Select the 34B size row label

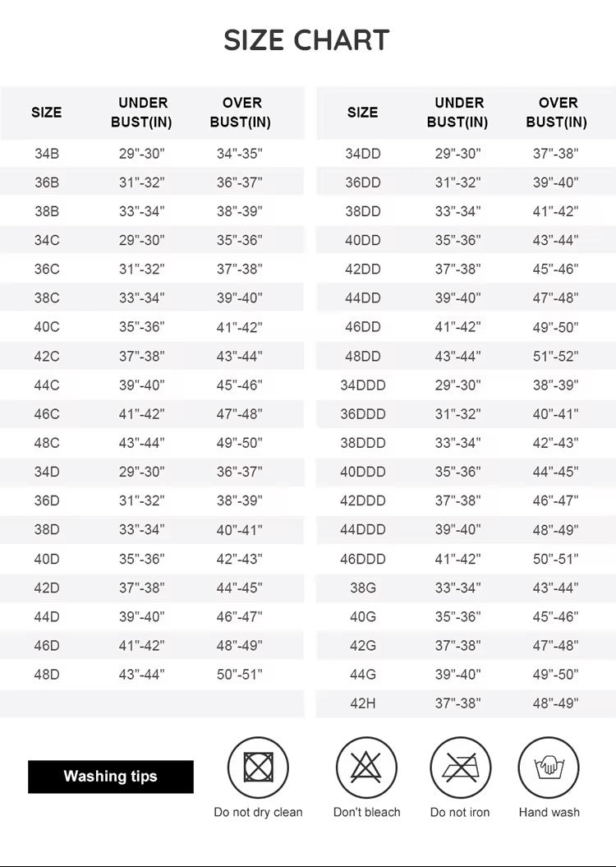click(47, 153)
